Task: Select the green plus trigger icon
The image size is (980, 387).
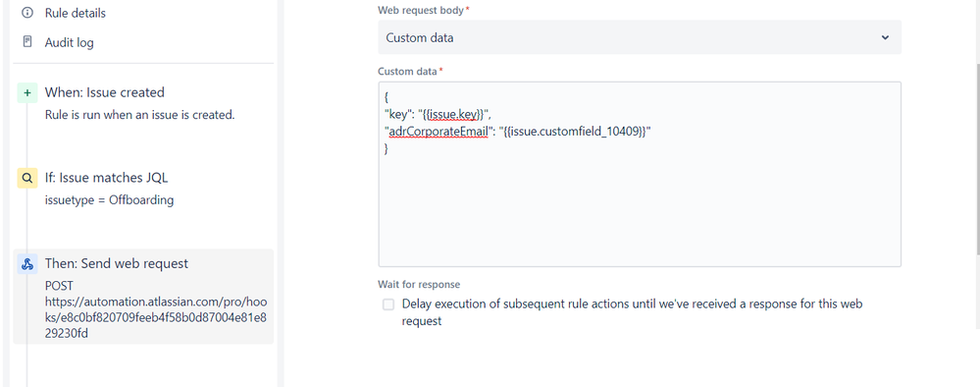Action: coord(26,92)
